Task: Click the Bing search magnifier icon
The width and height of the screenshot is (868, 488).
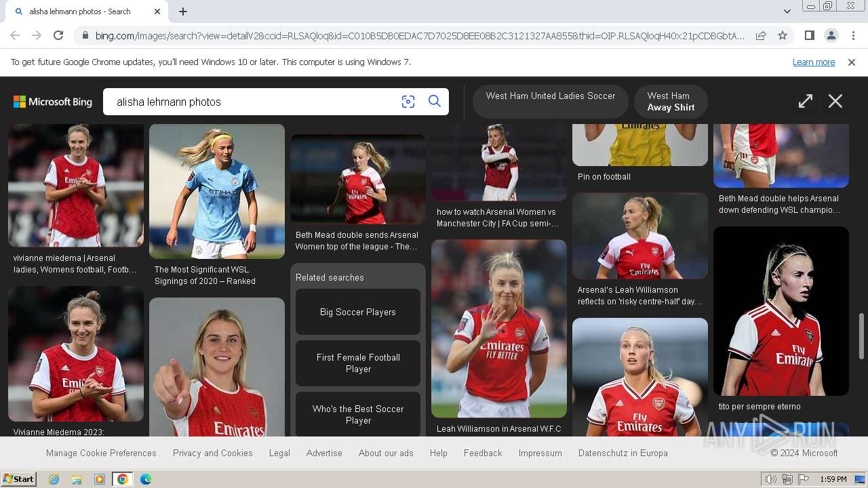Action: click(435, 102)
